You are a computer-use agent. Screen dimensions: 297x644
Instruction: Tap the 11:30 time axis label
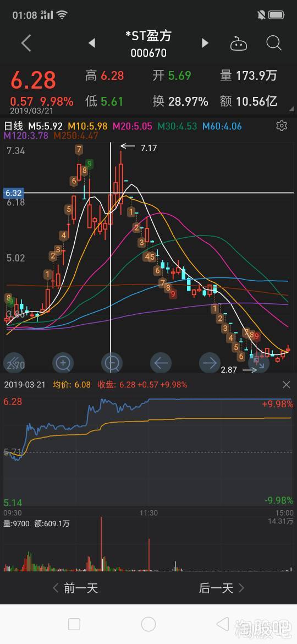click(148, 513)
